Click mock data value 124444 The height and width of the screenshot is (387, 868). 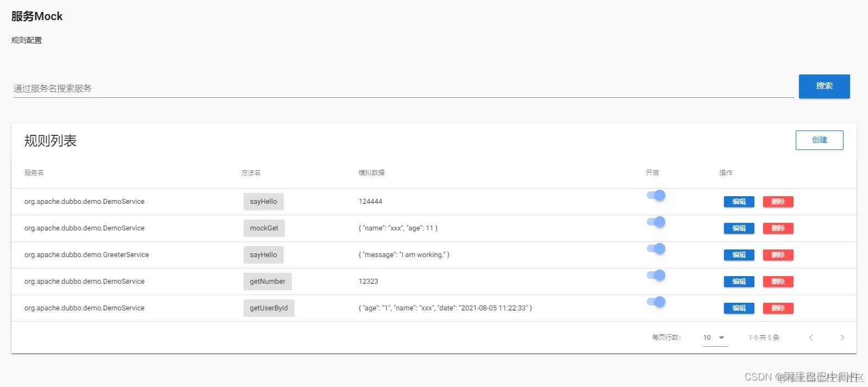point(370,202)
